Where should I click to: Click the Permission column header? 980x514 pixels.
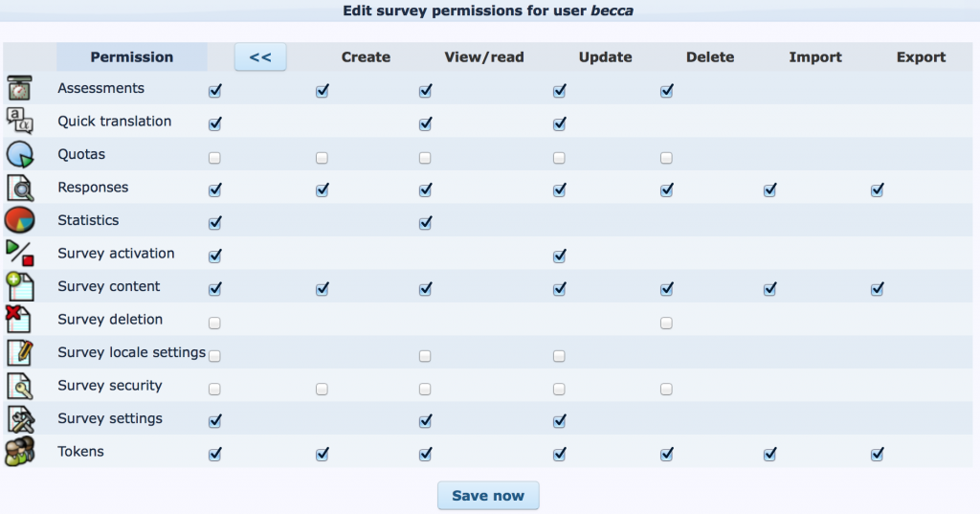coord(132,57)
